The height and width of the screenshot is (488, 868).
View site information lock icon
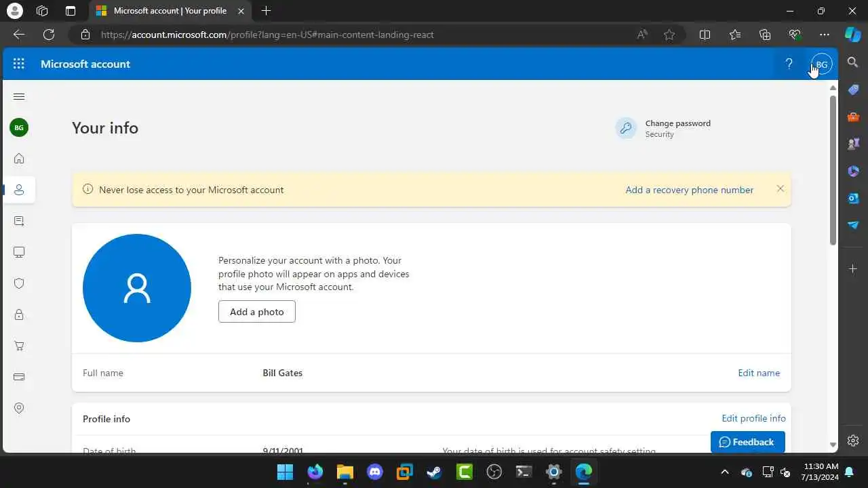coord(85,35)
